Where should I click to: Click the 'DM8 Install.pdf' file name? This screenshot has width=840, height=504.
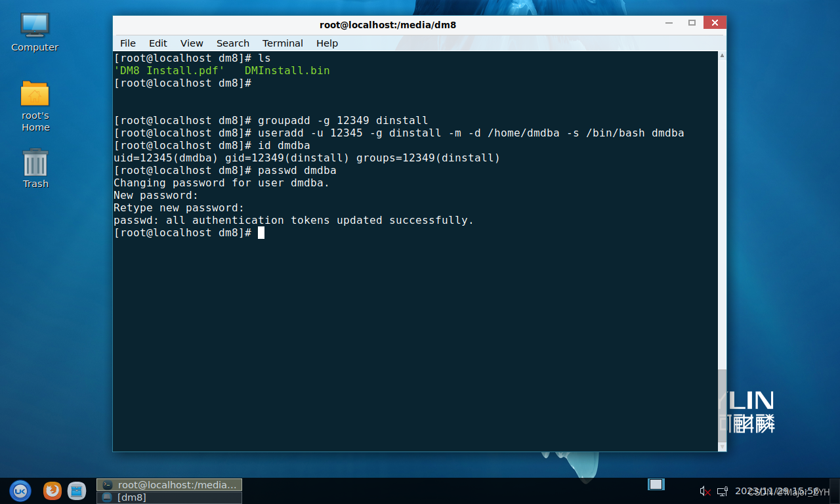pyautogui.click(x=169, y=71)
